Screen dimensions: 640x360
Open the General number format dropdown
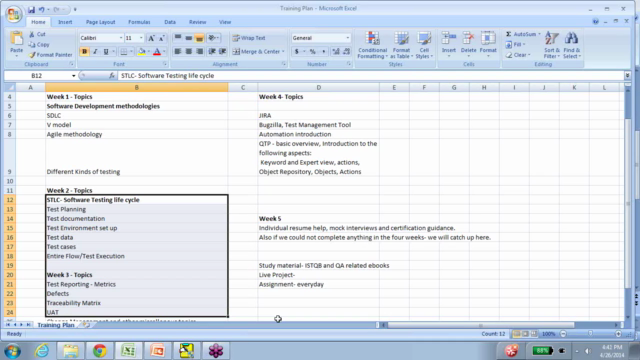click(x=347, y=38)
